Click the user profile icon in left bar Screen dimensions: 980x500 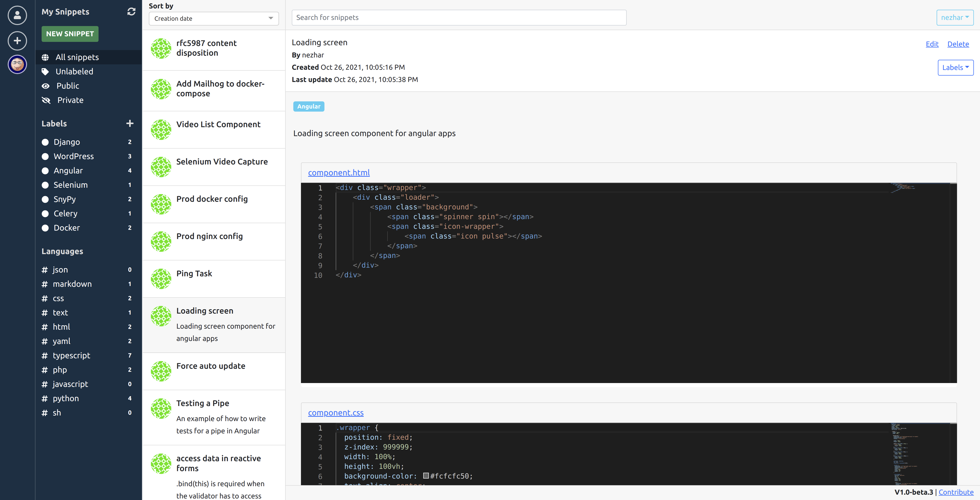17,15
